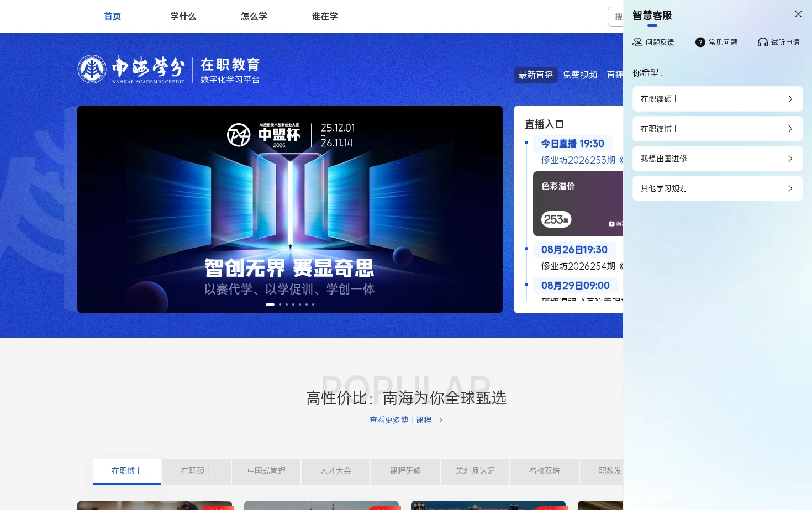Viewport: 812px width, 510px height.
Task: Click the 直播入口 heading
Action: point(544,124)
